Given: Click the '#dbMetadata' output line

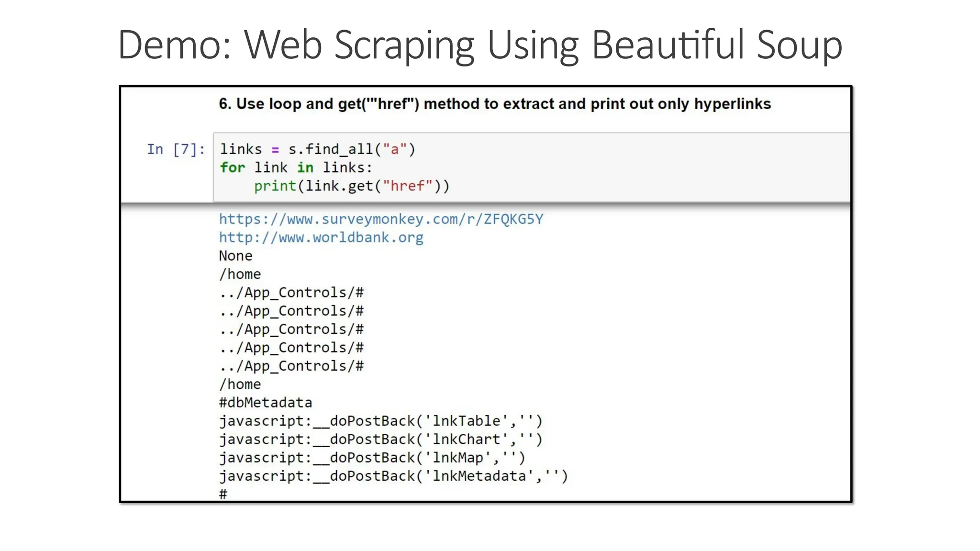Looking at the screenshot, I should (x=265, y=402).
